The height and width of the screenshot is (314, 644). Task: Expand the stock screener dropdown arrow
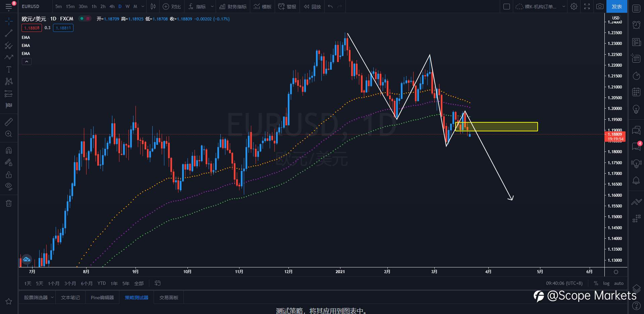(52, 298)
